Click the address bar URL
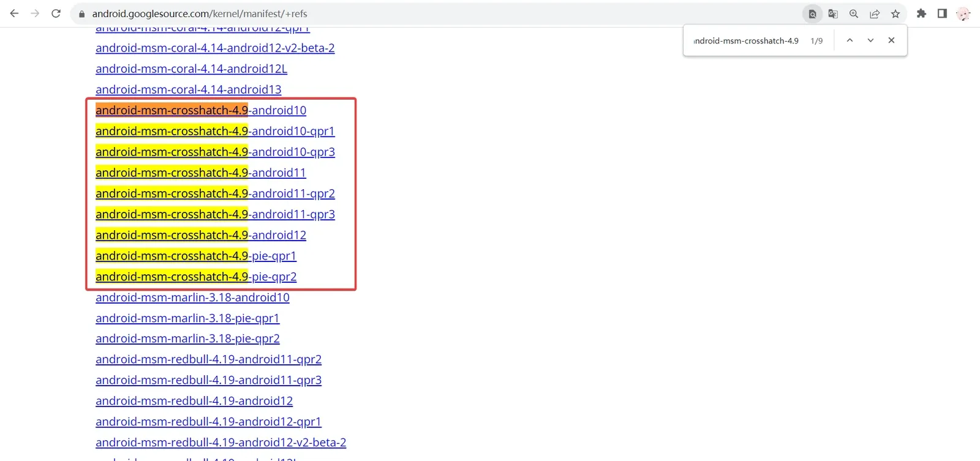This screenshot has width=980, height=461. 200,13
